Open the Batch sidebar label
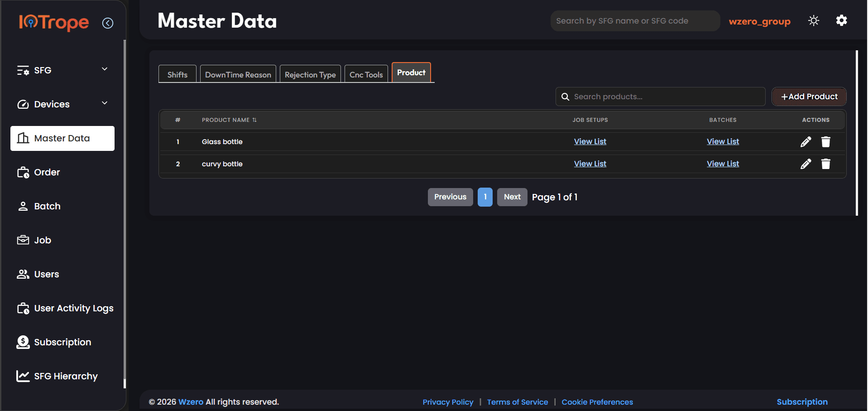This screenshot has height=411, width=868. tap(48, 206)
